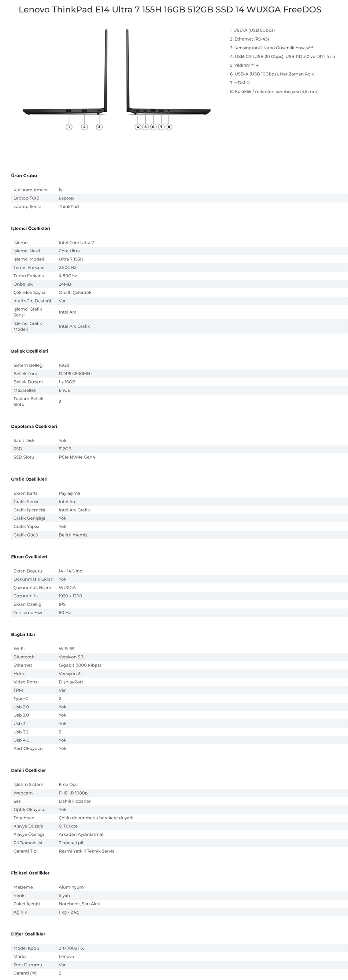Click the 'Arkadan Aydınlatmalı' keyboard feature value

point(82,835)
